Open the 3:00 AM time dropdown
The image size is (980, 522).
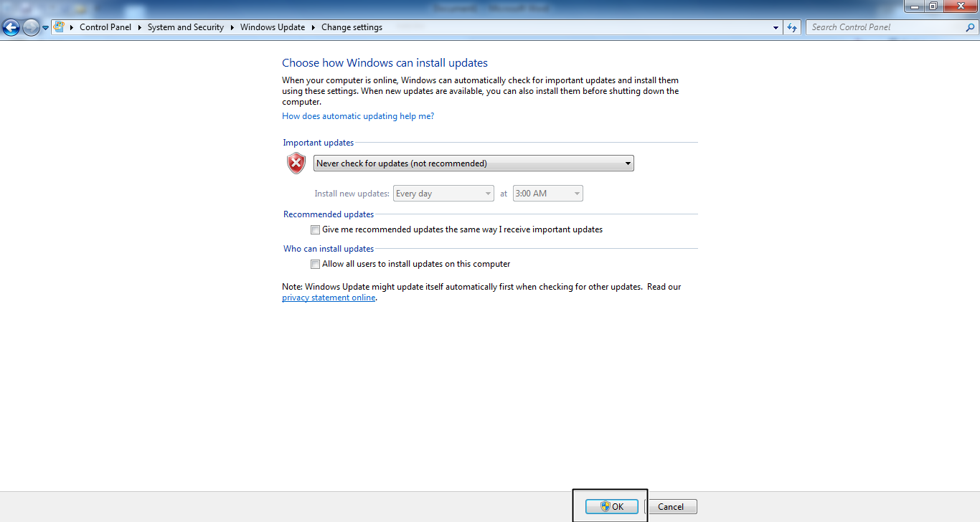click(x=547, y=194)
